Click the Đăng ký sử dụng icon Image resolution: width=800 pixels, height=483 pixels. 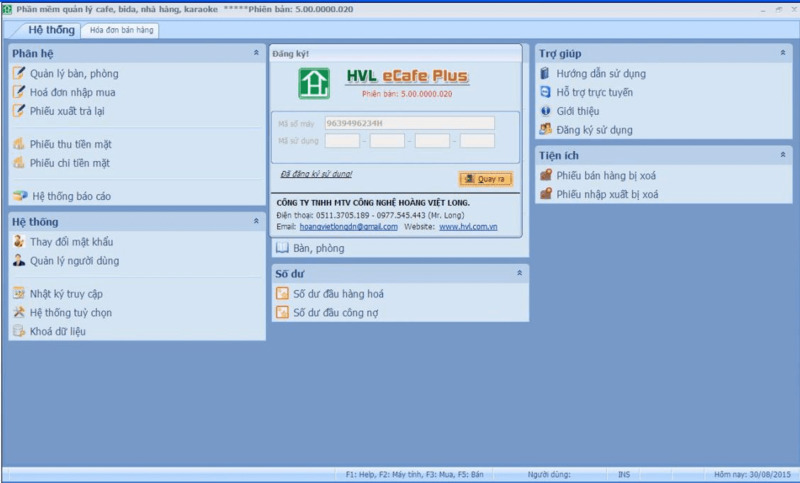[545, 129]
